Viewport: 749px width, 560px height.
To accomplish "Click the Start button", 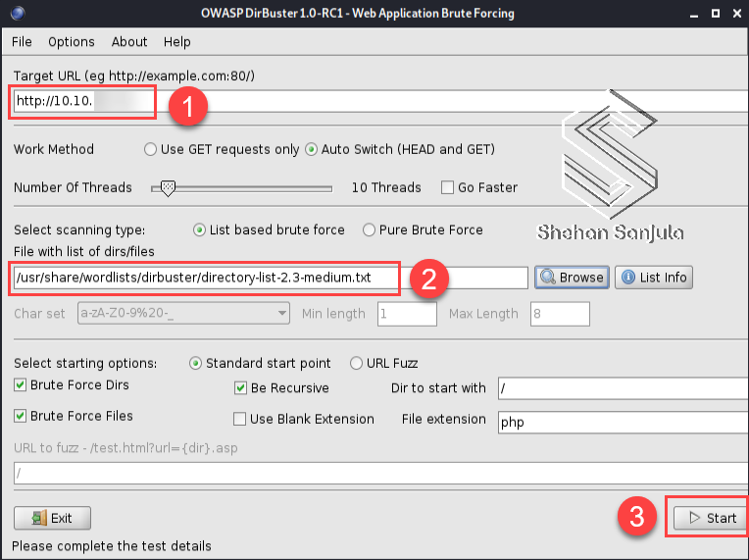I will click(x=711, y=518).
